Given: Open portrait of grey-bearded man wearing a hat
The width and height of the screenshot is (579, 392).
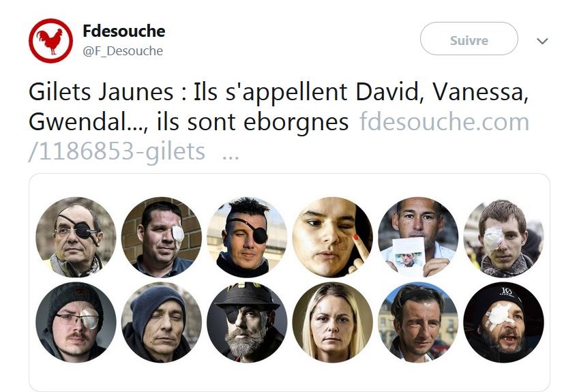Looking at the screenshot, I should tap(247, 322).
